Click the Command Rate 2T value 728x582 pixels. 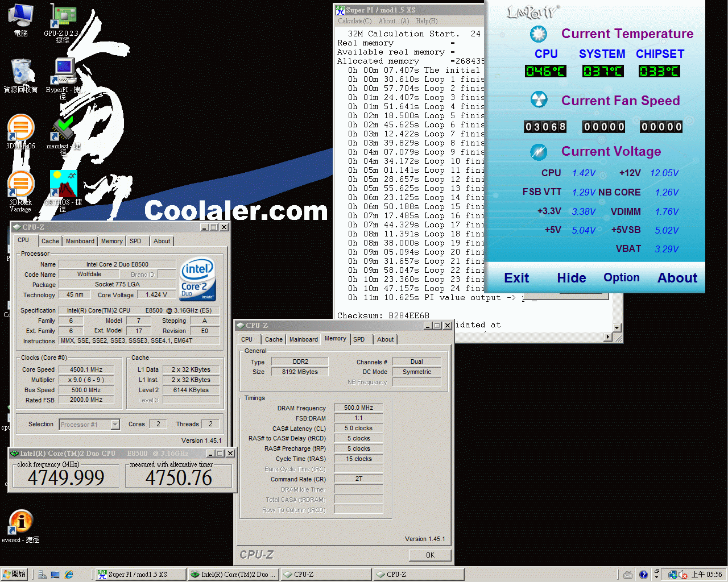tap(358, 479)
